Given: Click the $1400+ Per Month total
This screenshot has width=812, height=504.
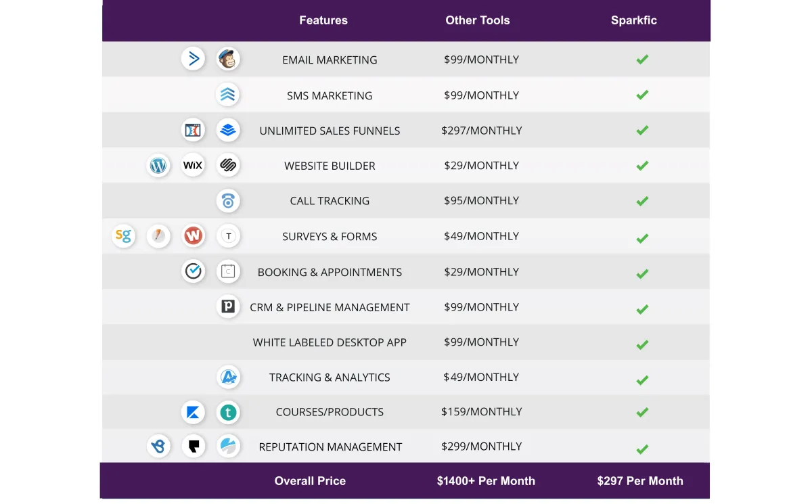Looking at the screenshot, I should [486, 481].
